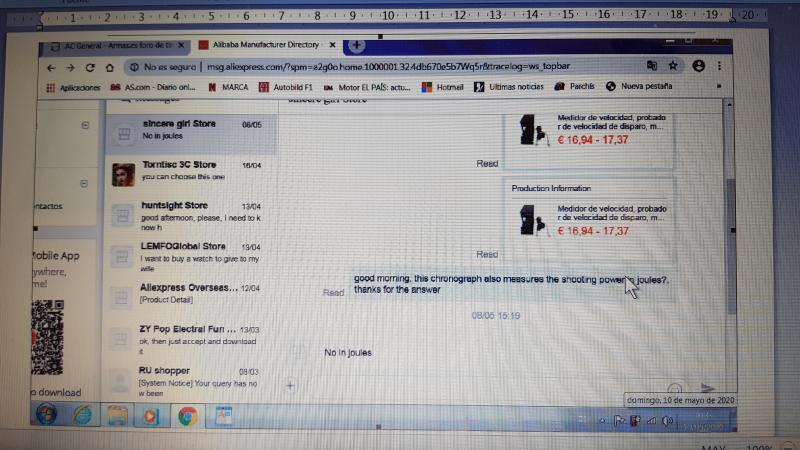Click the browser back arrow

[x=52, y=67]
